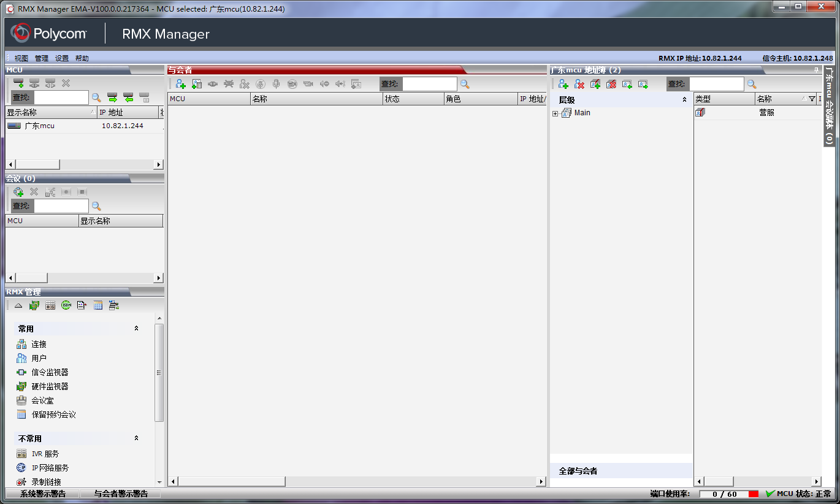
Task: Click the add group icon in the address book toolbar
Action: click(x=595, y=84)
